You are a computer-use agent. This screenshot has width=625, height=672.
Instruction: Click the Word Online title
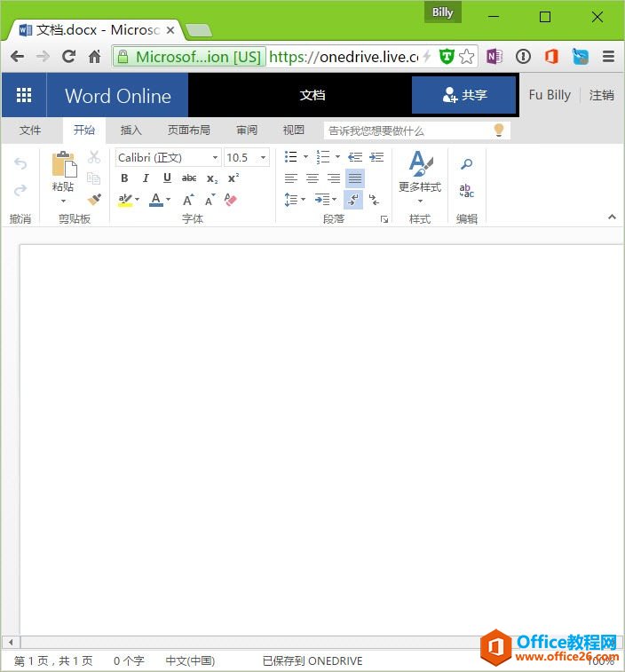pyautogui.click(x=118, y=96)
